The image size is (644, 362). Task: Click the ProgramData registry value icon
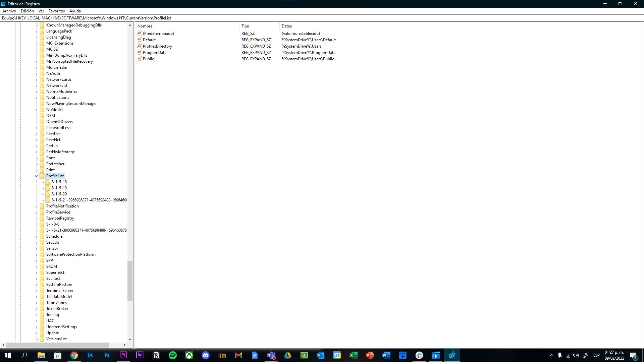(x=140, y=52)
